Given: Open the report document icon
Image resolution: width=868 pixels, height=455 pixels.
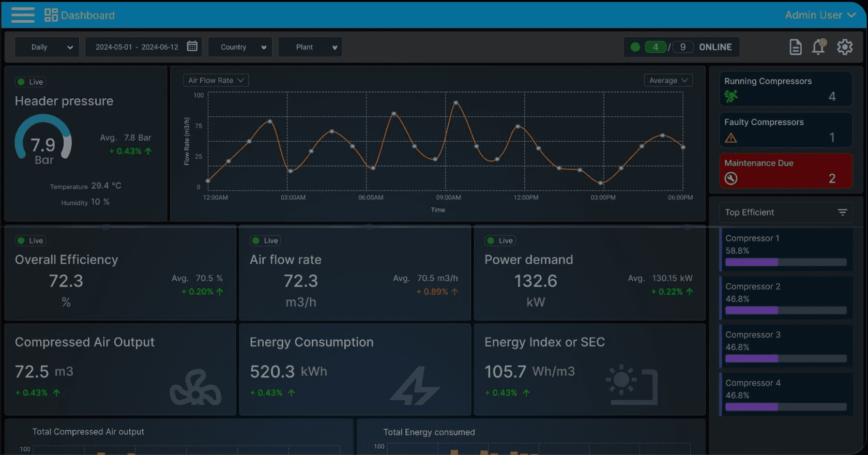Looking at the screenshot, I should [x=796, y=47].
